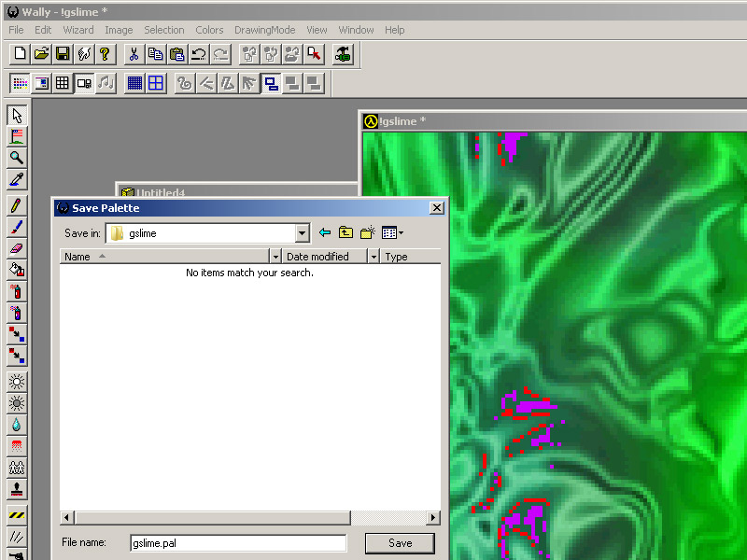Select the red Spray Can tool
The image size is (747, 560).
[x=17, y=291]
